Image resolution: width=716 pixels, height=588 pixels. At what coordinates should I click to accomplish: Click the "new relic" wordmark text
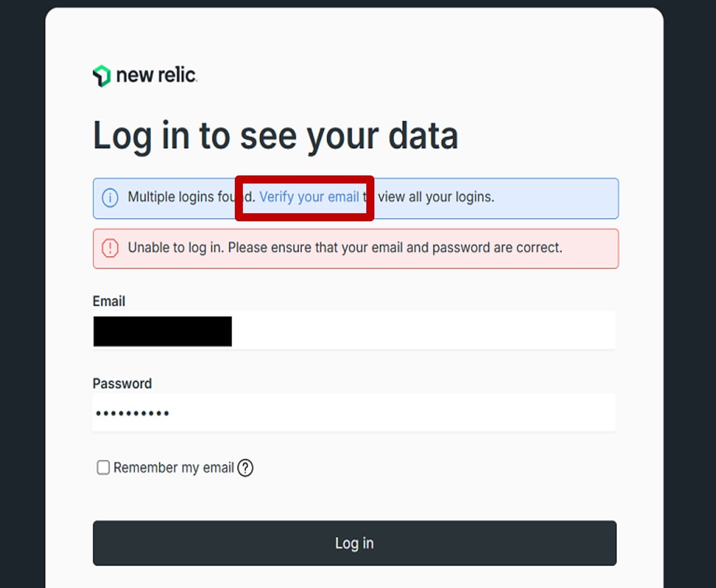coord(156,75)
